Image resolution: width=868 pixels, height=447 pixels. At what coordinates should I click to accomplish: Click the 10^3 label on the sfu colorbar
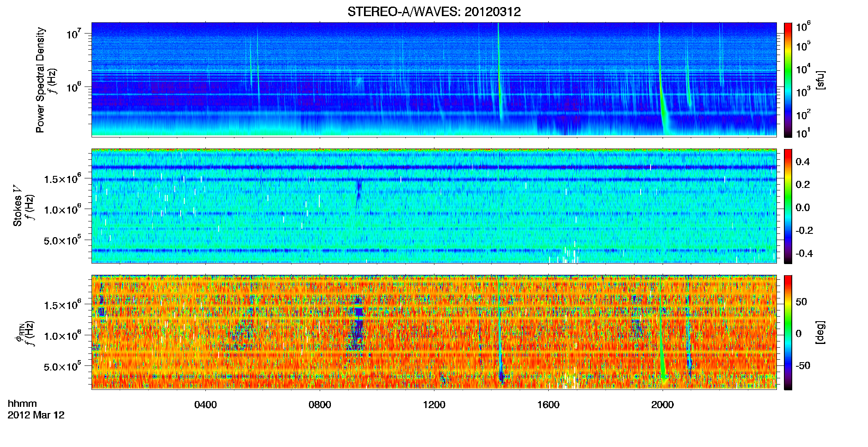pyautogui.click(x=803, y=92)
